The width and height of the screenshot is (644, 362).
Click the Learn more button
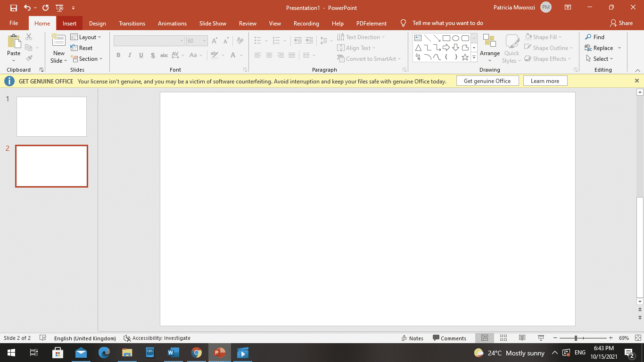pos(545,81)
